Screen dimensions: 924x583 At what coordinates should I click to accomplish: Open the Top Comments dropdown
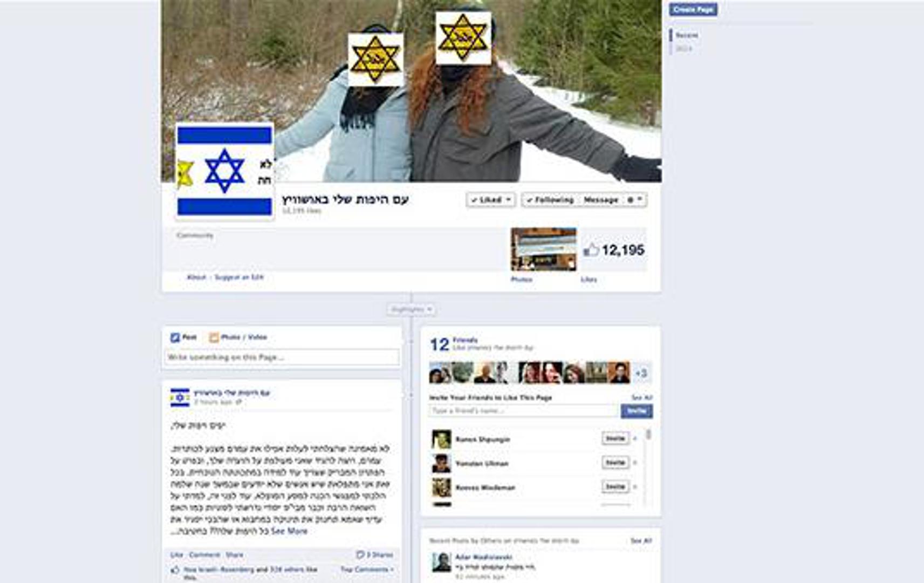[x=367, y=570]
